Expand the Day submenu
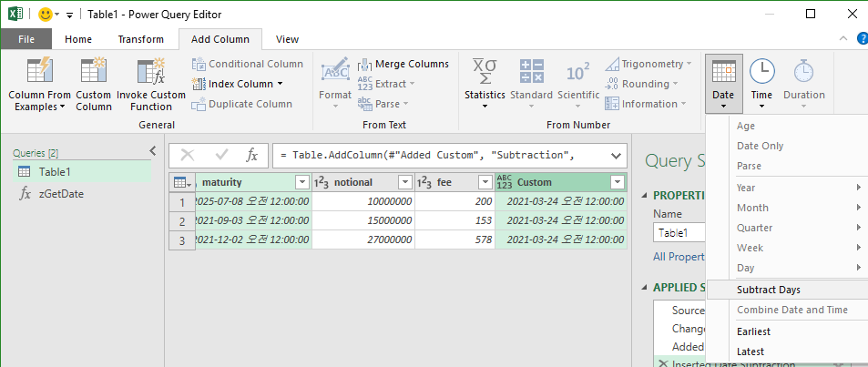This screenshot has width=868, height=367. coord(788,268)
